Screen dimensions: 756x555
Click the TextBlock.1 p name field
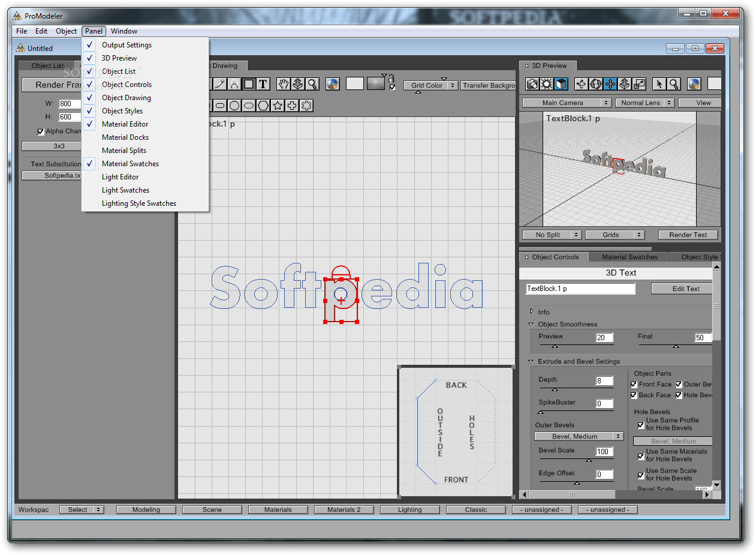(580, 289)
